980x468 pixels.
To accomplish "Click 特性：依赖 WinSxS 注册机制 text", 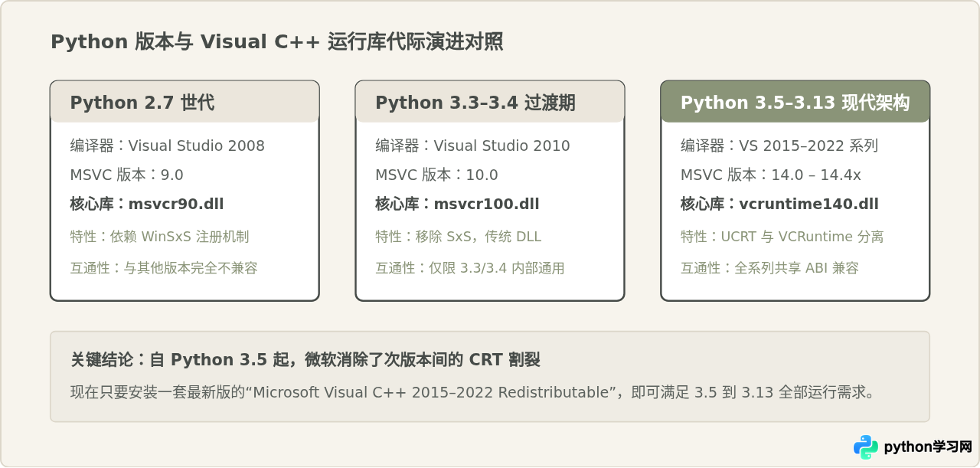I will [159, 237].
